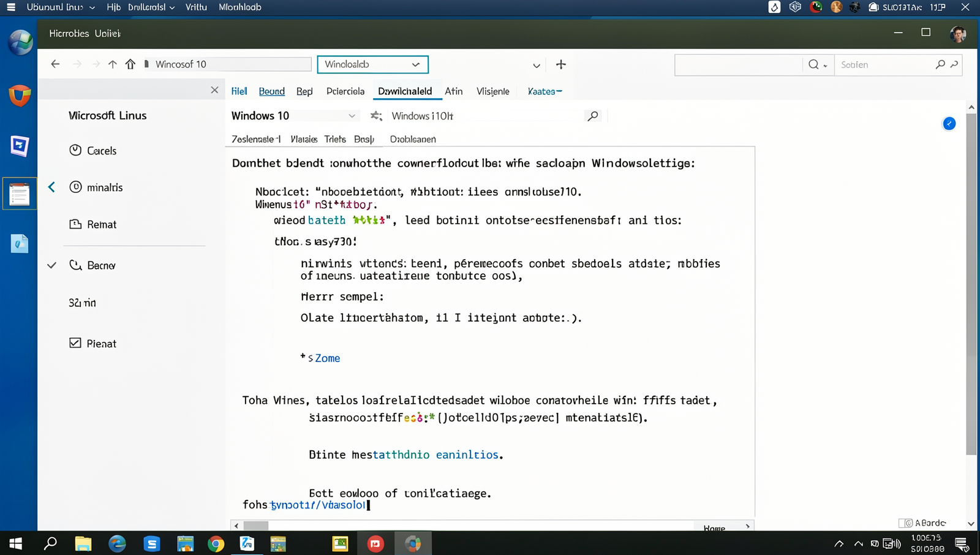Click the tatthdnio eaninltios link
Screen dimensions: 980x555
tap(436, 455)
